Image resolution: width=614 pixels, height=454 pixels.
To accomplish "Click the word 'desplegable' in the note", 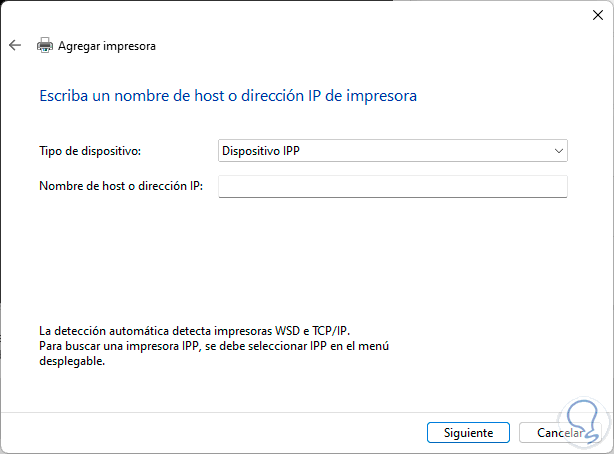I will (x=72, y=361).
